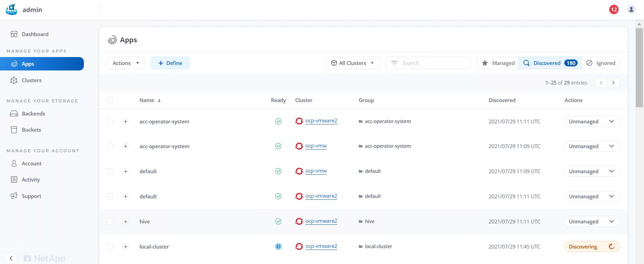Viewport: 644px width, 264px height.
Task: Open Apps in the sidebar
Action: [x=42, y=64]
